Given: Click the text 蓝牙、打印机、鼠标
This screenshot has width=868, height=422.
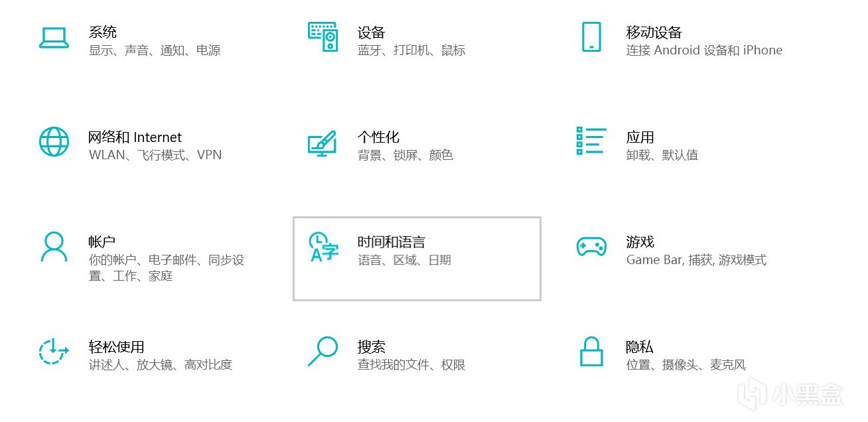Looking at the screenshot, I should pos(411,50).
